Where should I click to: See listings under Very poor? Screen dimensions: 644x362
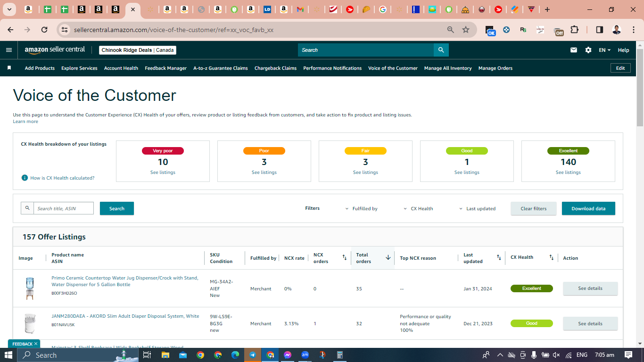[x=163, y=173]
